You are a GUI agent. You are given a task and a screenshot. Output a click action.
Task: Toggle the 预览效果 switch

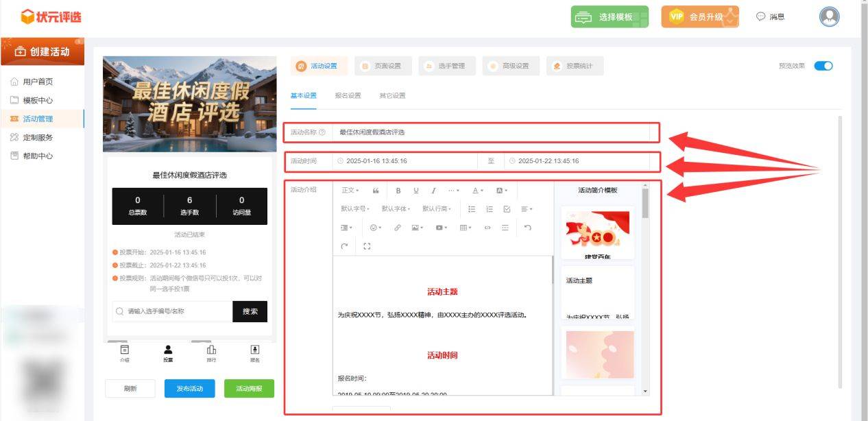pyautogui.click(x=823, y=66)
